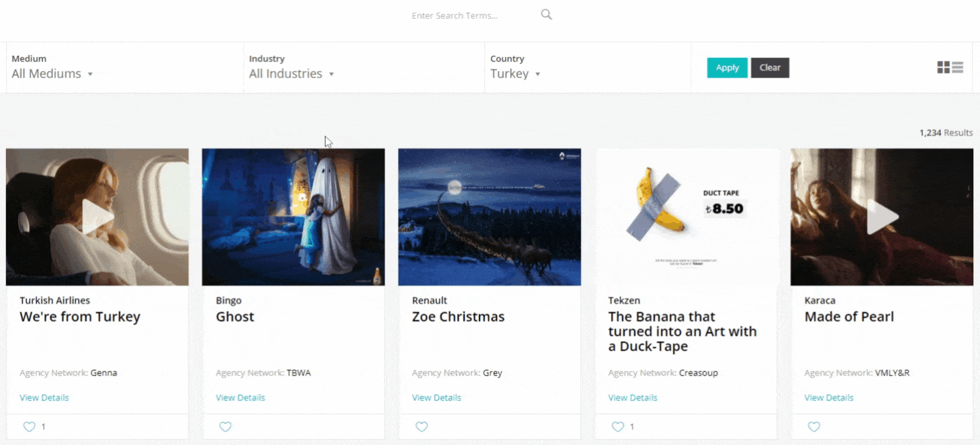View details for Tekzen banana ad
The image size is (980, 445).
633,397
